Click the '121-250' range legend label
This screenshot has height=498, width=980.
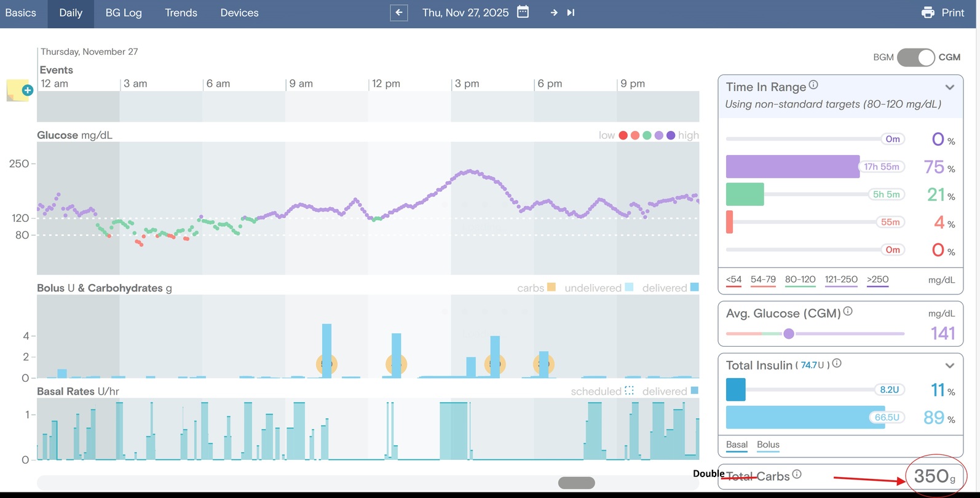(841, 279)
